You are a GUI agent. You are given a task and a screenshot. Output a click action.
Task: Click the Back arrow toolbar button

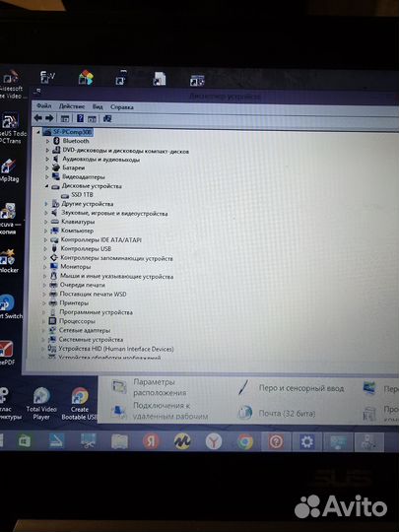point(38,118)
